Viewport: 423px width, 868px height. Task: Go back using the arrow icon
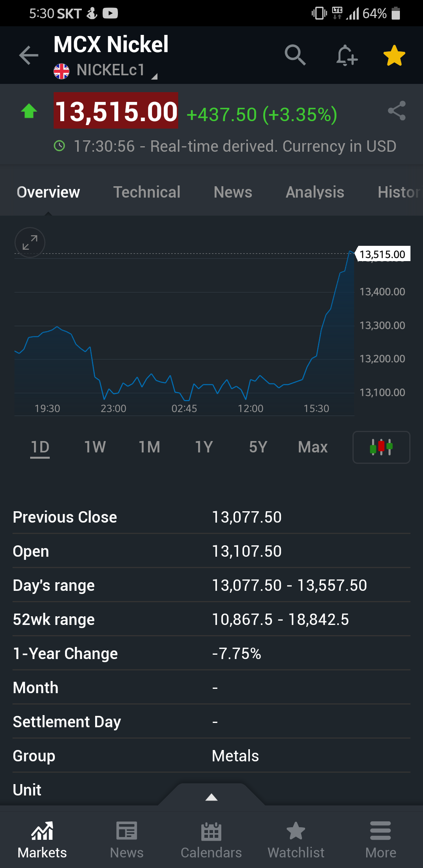coord(29,55)
